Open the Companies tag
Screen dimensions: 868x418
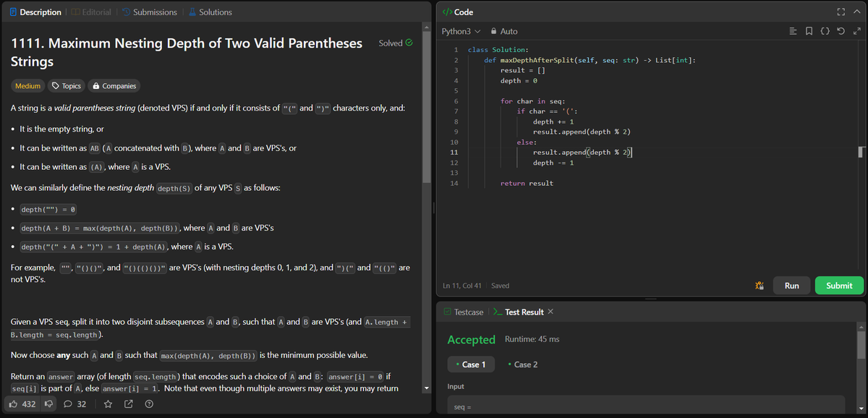pos(114,85)
